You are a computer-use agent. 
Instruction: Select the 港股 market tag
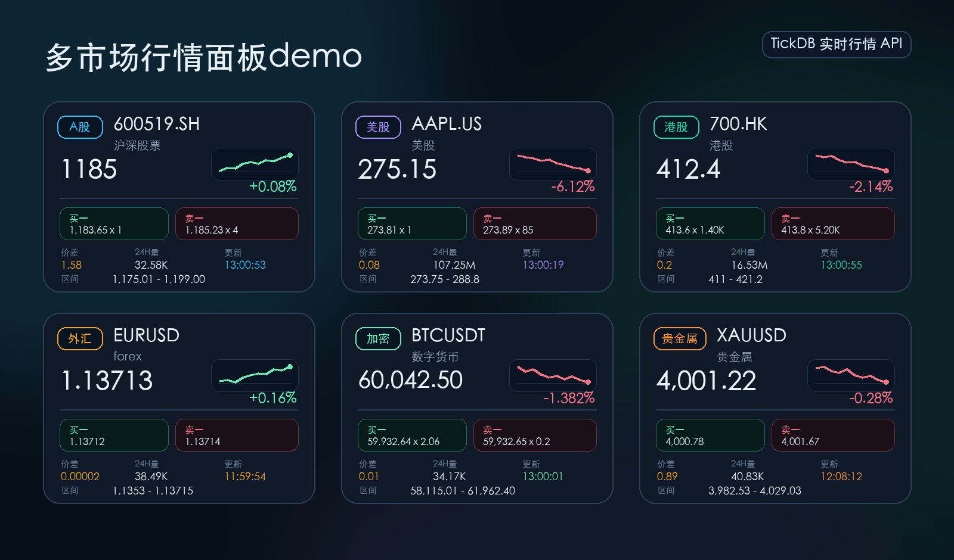(676, 127)
